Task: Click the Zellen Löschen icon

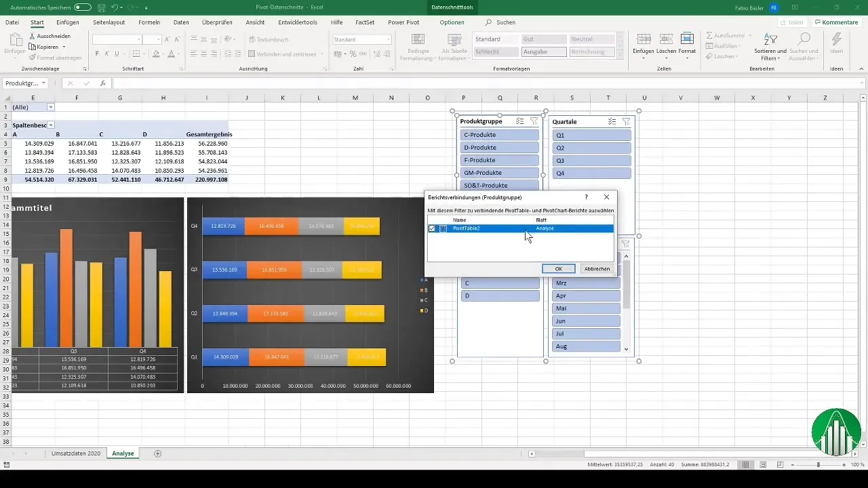Action: click(665, 39)
